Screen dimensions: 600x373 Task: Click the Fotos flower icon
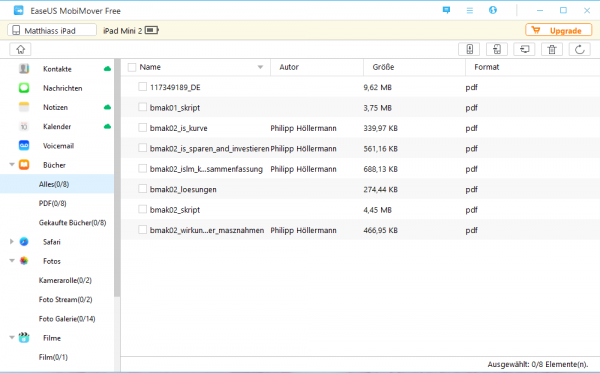(x=24, y=261)
